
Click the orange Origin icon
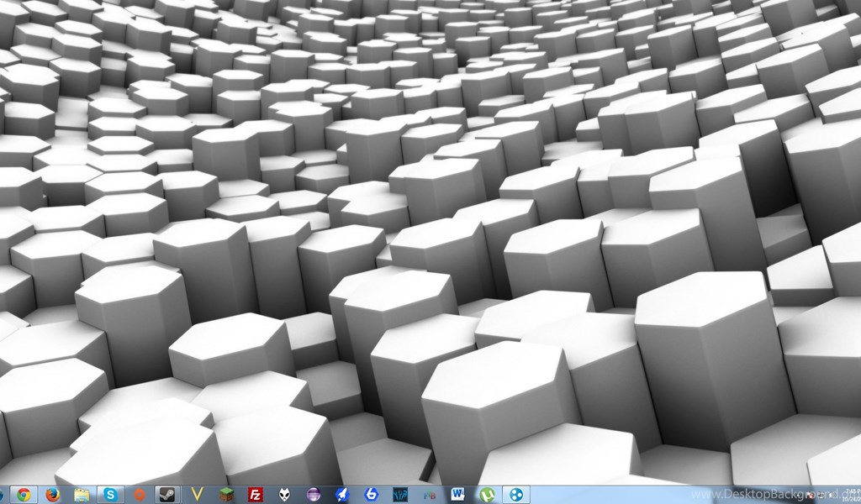point(140,495)
